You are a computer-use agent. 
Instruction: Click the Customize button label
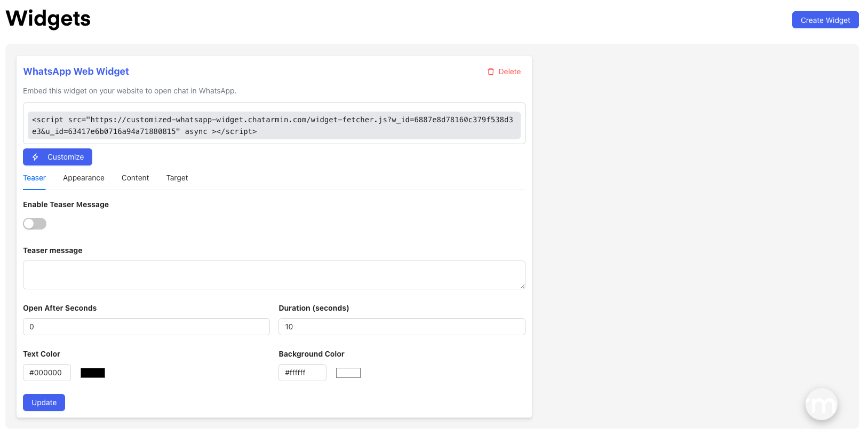pyautogui.click(x=66, y=157)
